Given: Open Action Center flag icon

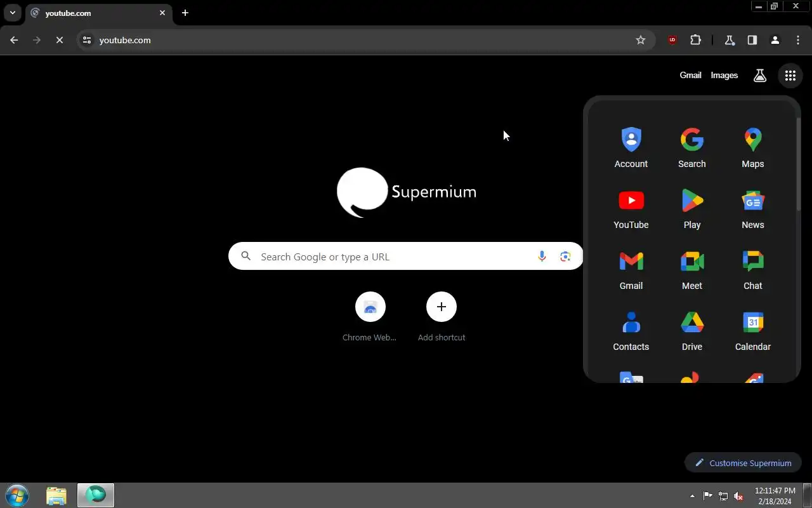Looking at the screenshot, I should pos(707,496).
